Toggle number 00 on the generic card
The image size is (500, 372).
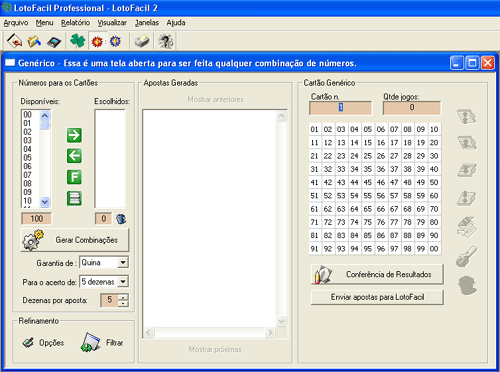pyautogui.click(x=434, y=249)
